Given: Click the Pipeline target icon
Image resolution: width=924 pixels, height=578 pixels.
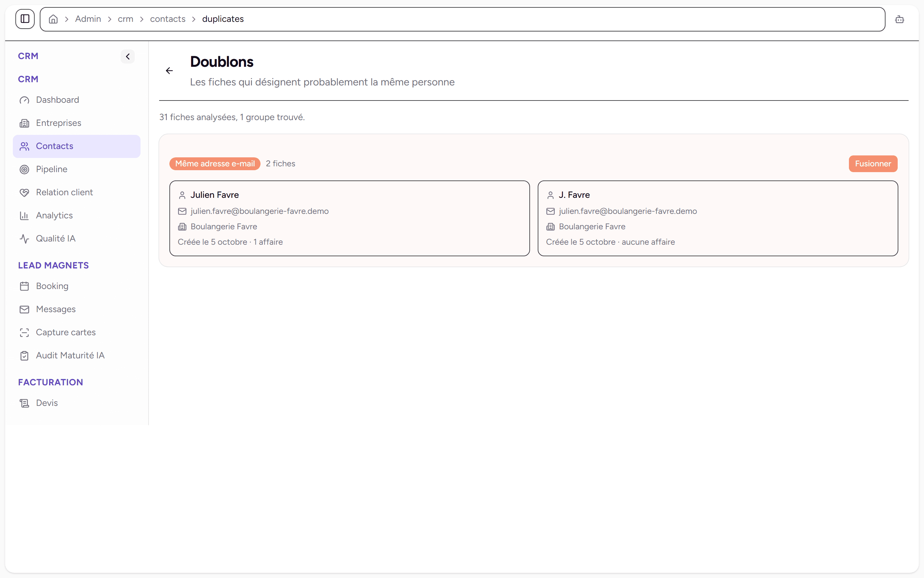Looking at the screenshot, I should tap(24, 169).
